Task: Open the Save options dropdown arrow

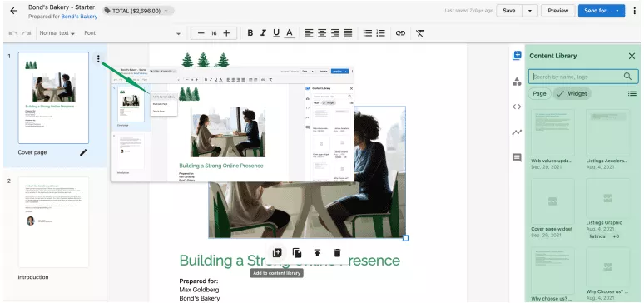Action: point(530,11)
